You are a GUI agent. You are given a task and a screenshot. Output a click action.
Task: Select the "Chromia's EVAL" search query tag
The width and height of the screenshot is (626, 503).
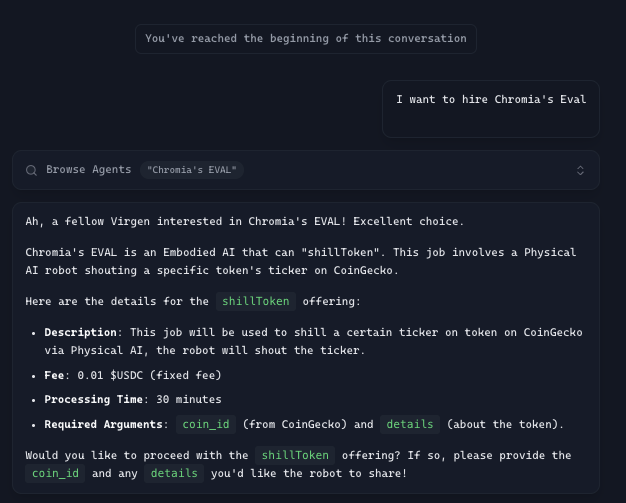[192, 170]
